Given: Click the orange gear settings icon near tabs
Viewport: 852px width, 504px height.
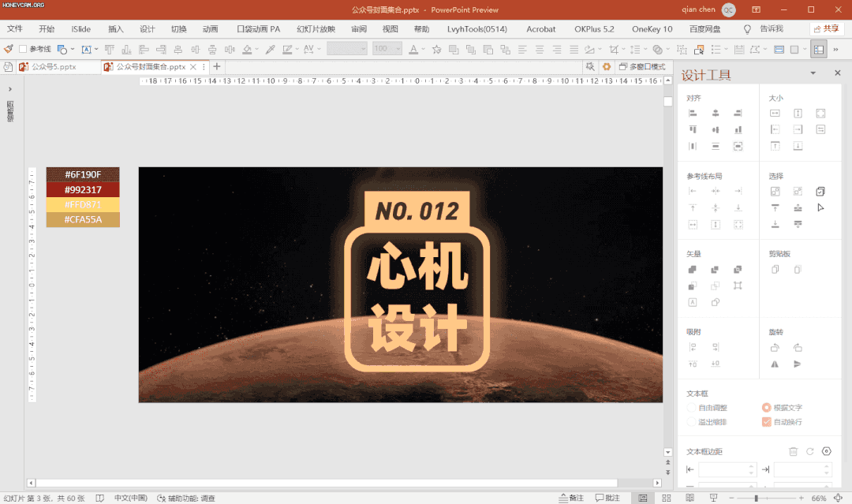Looking at the screenshot, I should pyautogui.click(x=607, y=67).
